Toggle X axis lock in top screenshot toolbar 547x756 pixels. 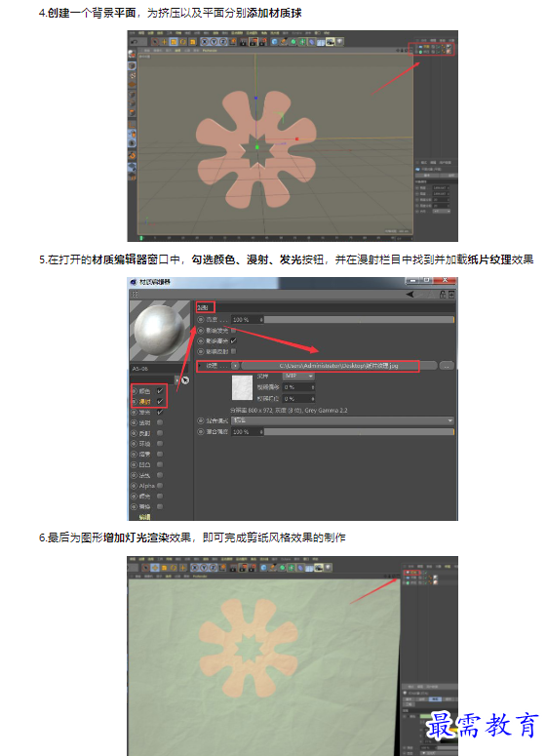[x=205, y=42]
